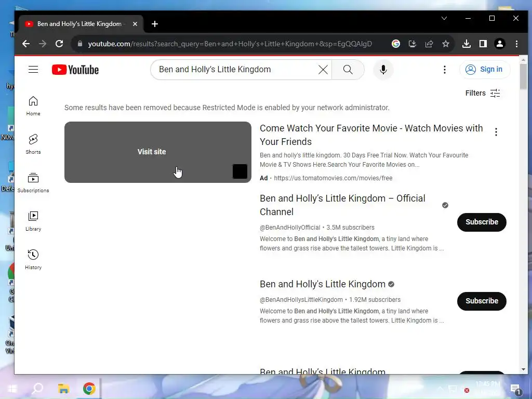Image resolution: width=532 pixels, height=399 pixels.
Task: Open the tomatomovies.com ad URL
Action: (333, 178)
